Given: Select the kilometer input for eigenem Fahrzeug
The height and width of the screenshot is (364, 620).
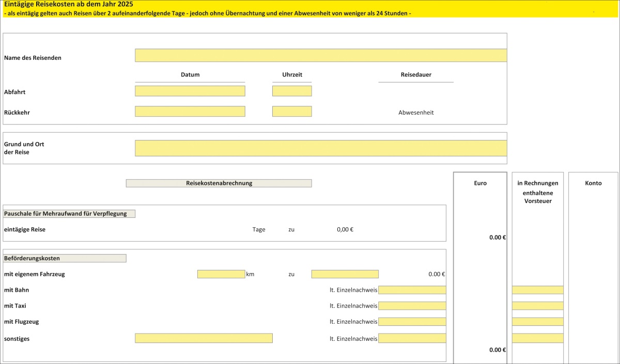Looking at the screenshot, I should point(221,274).
